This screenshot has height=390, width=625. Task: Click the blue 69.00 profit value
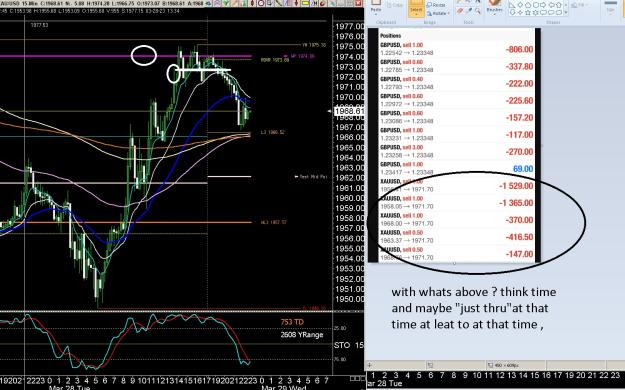click(523, 169)
